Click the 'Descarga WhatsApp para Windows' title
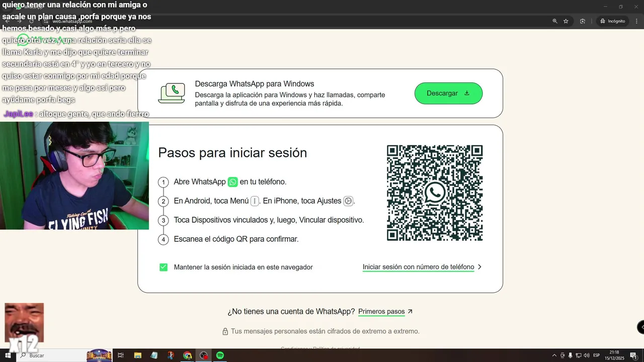Viewport: 644px width, 362px height. coord(255,84)
